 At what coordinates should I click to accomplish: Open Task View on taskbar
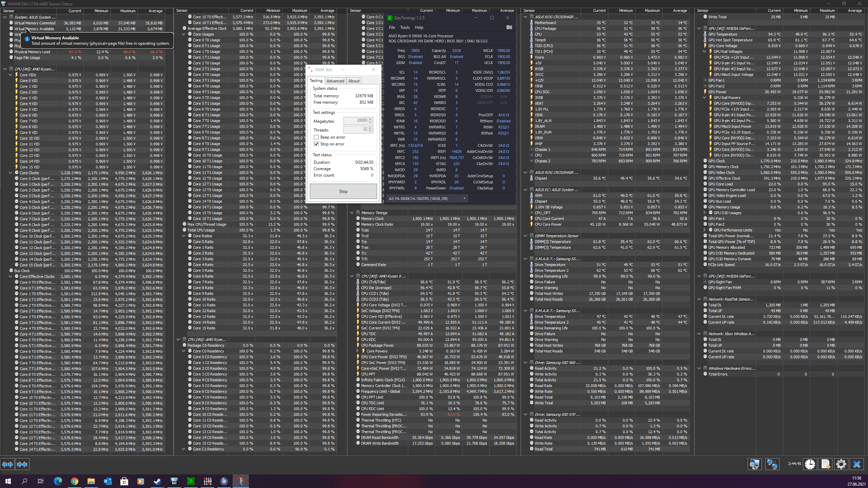pyautogui.click(x=41, y=481)
